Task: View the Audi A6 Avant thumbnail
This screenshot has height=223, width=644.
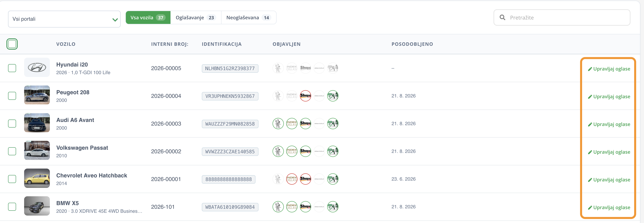Action: (x=37, y=123)
